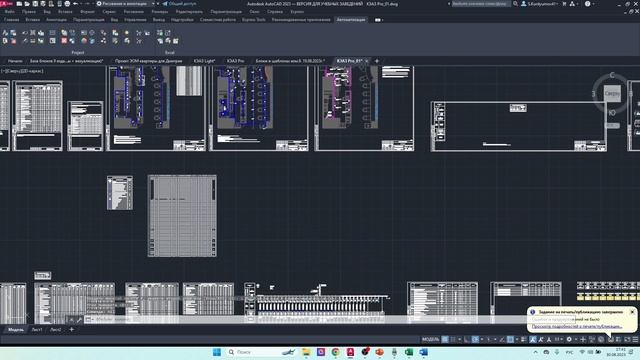Switch to the ЮАЗ Light drawing tab
The width and height of the screenshot is (640, 360).
(x=204, y=61)
